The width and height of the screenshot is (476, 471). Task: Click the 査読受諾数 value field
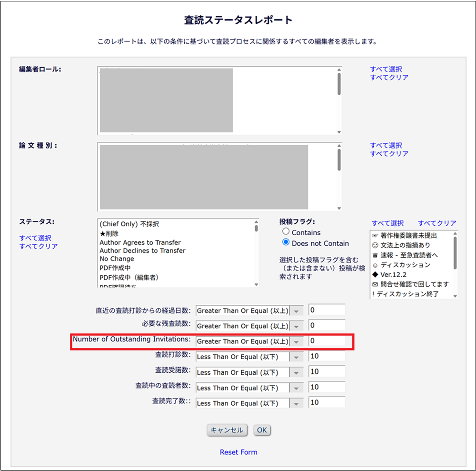[327, 371]
